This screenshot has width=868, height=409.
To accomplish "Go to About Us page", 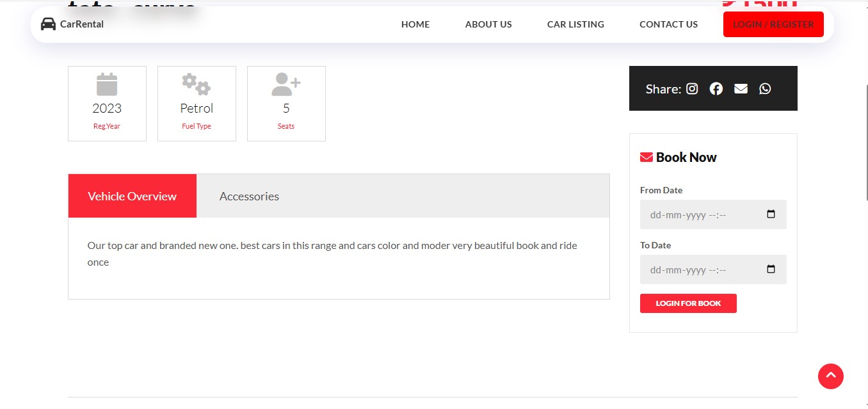I will point(488,24).
